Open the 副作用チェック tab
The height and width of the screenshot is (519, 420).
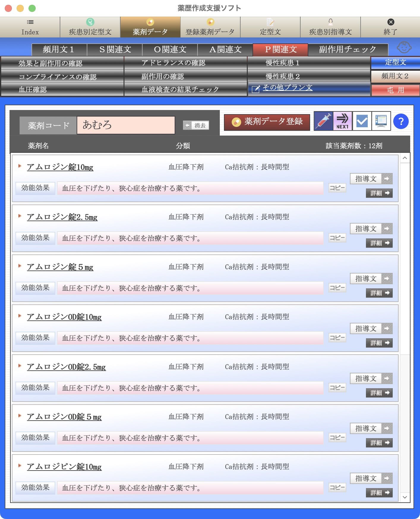348,49
